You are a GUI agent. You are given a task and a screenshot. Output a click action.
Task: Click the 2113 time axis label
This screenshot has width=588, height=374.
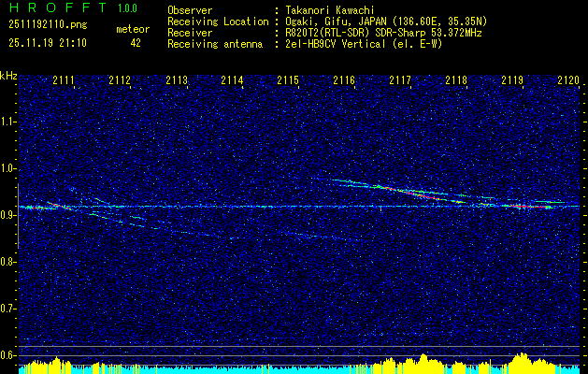pos(177,79)
